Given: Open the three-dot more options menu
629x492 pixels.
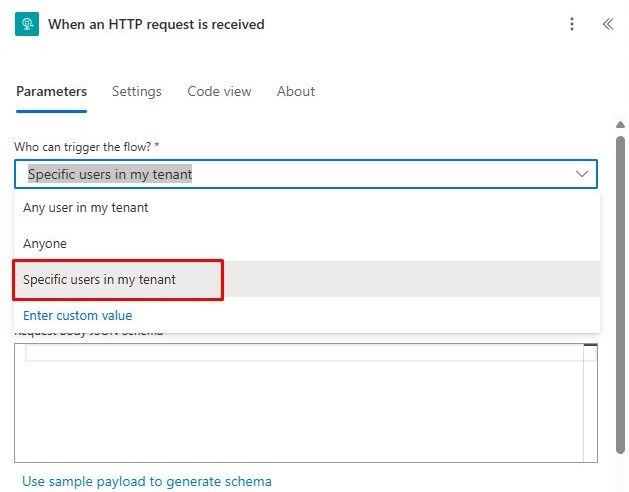Looking at the screenshot, I should click(x=572, y=24).
